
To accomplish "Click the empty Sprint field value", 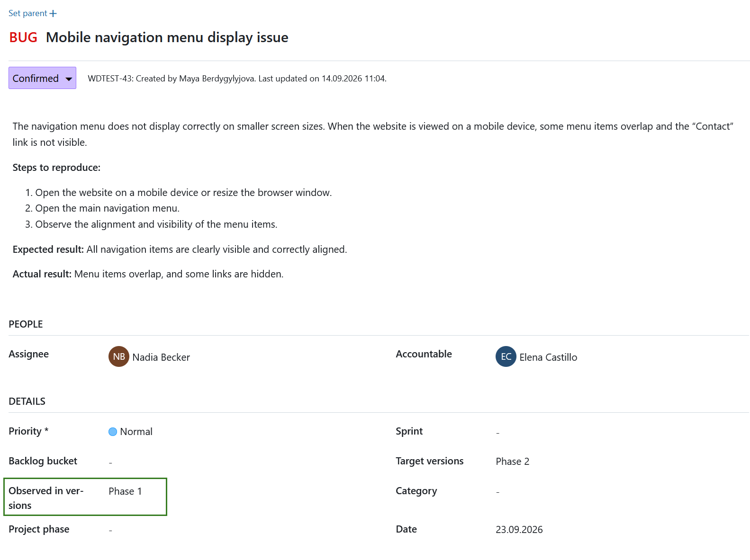I will pyautogui.click(x=498, y=432).
